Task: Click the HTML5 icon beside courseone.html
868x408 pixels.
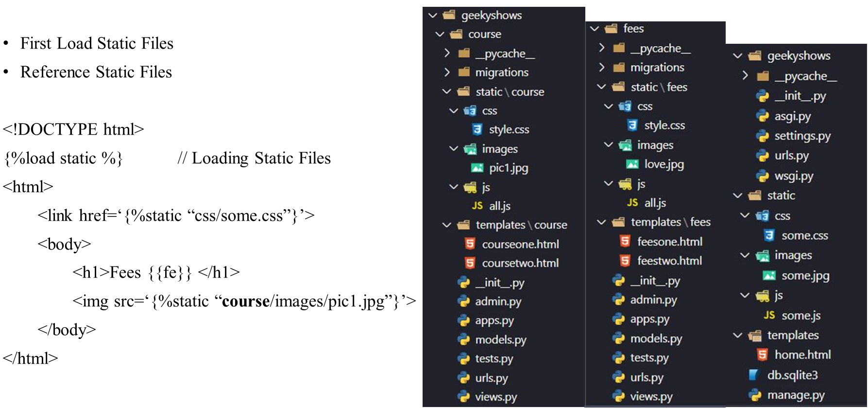Action: click(470, 244)
